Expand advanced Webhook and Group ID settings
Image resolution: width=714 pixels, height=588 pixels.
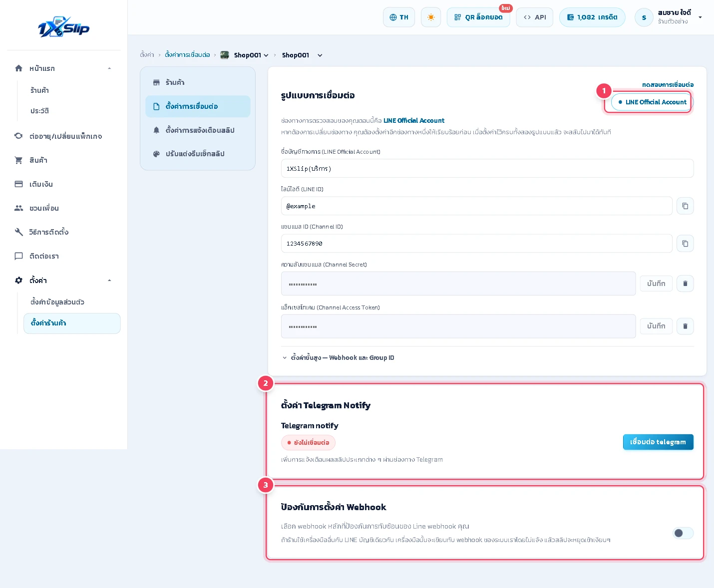click(x=338, y=358)
